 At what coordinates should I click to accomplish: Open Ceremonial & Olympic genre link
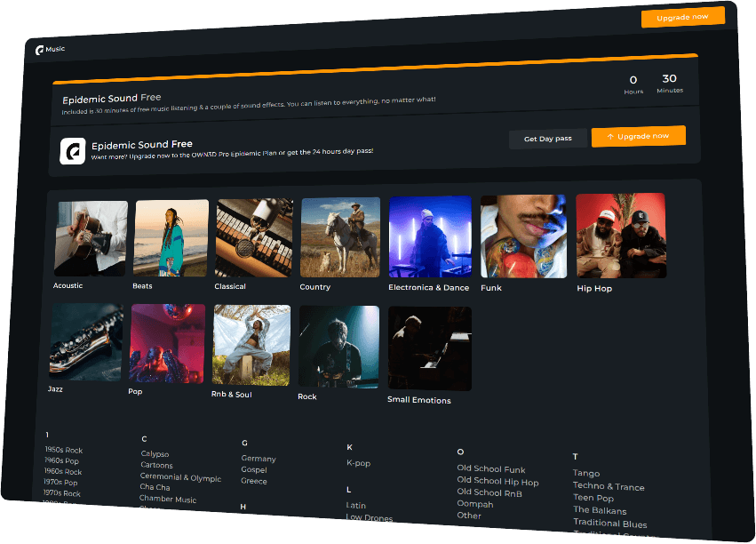point(181,477)
